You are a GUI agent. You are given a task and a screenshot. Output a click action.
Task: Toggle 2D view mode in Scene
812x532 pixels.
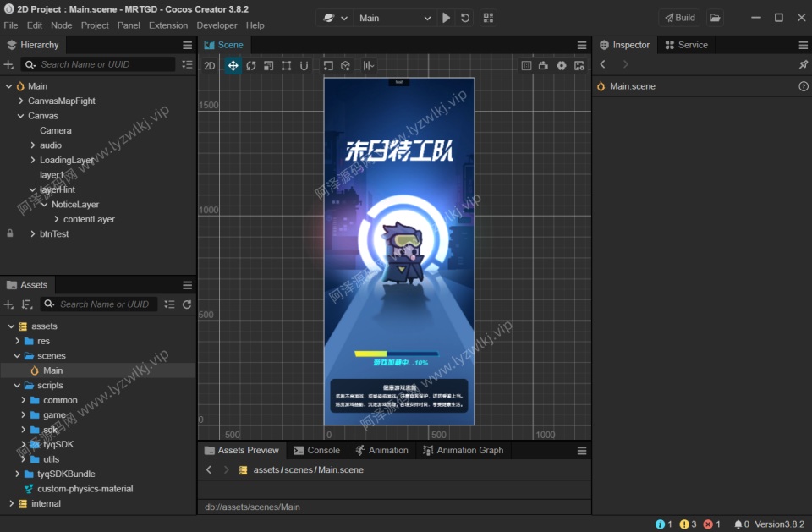(x=209, y=66)
